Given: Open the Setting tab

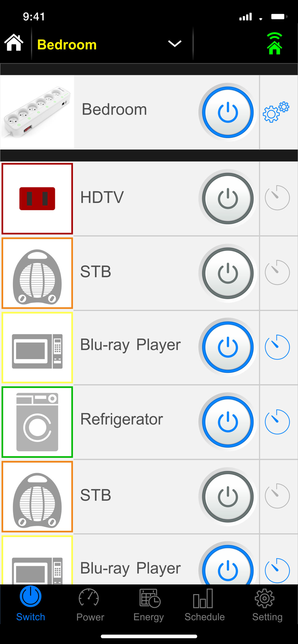Looking at the screenshot, I should point(267,605).
